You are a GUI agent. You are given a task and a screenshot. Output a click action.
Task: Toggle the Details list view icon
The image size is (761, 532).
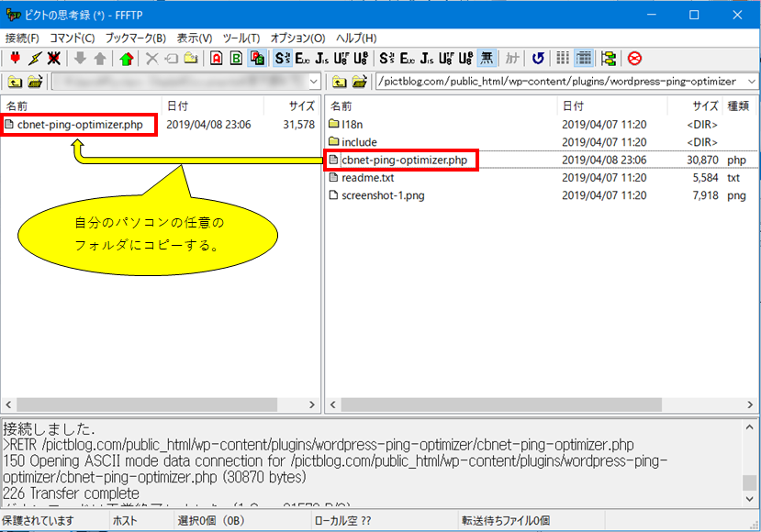(584, 59)
